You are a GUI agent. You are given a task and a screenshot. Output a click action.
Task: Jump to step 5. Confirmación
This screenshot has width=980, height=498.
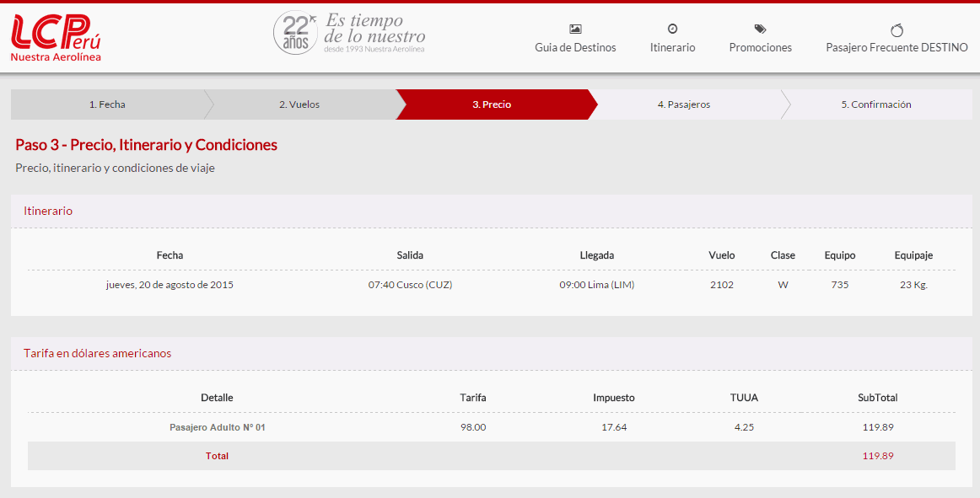[x=875, y=104]
